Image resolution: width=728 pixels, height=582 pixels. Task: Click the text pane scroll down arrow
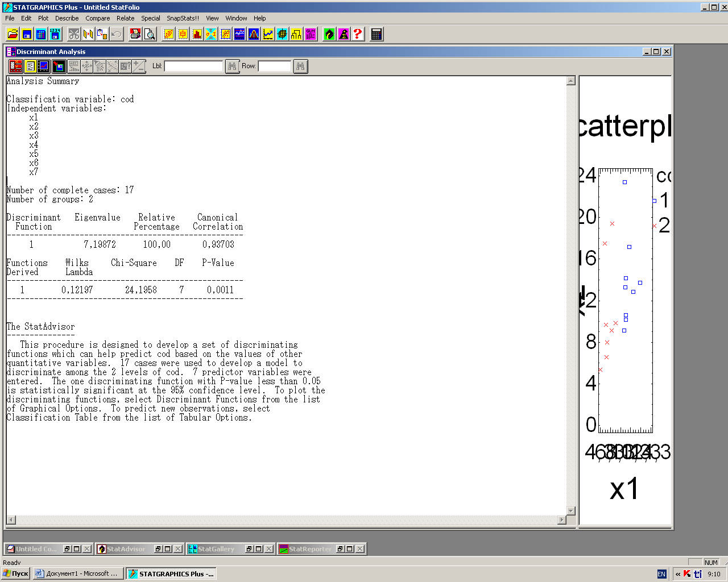pos(571,511)
